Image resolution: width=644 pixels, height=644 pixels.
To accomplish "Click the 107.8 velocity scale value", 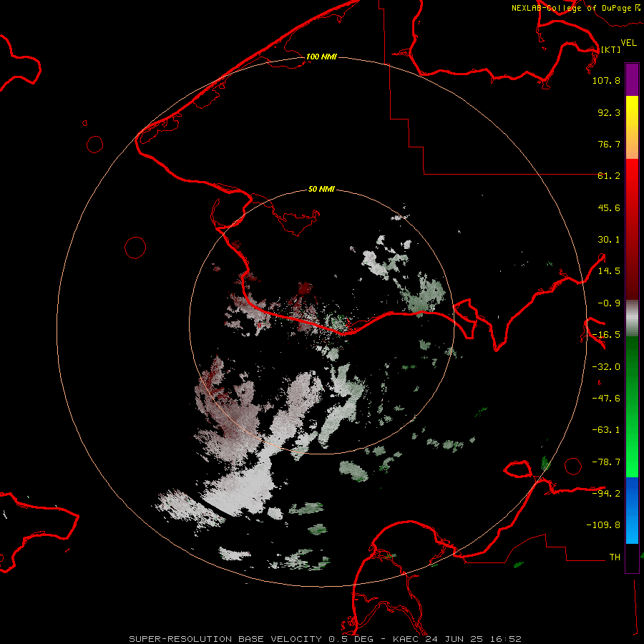I will pyautogui.click(x=606, y=80).
